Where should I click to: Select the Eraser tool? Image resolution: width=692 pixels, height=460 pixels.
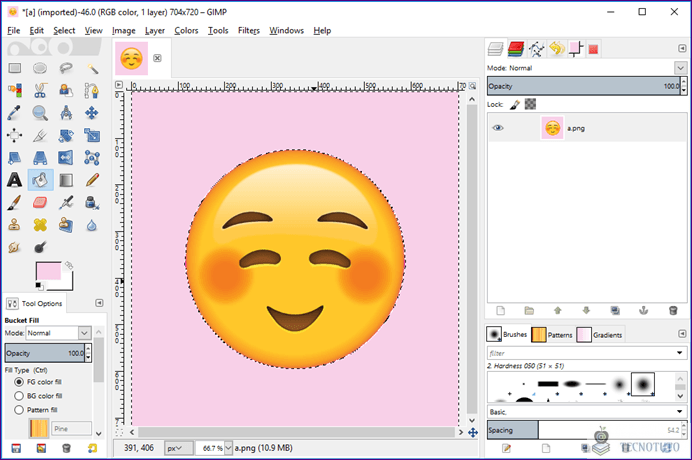pyautogui.click(x=40, y=203)
